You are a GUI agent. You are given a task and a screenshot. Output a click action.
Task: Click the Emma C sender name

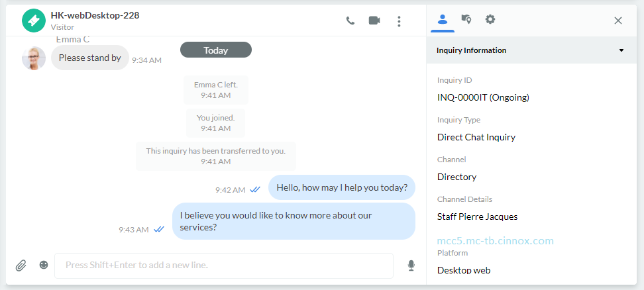coord(73,40)
